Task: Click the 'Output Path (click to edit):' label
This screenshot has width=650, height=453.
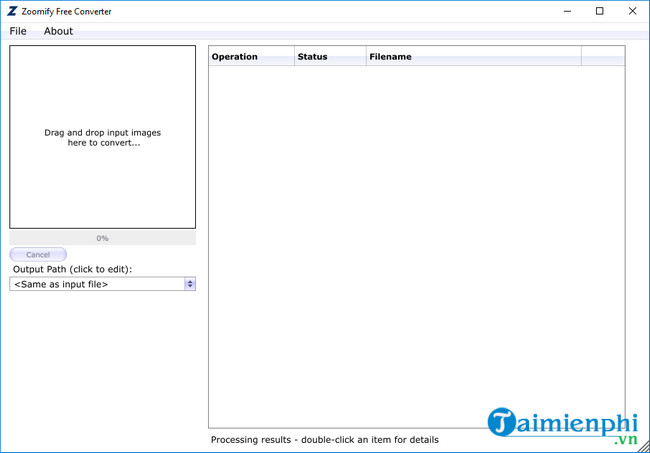Action: click(x=73, y=269)
